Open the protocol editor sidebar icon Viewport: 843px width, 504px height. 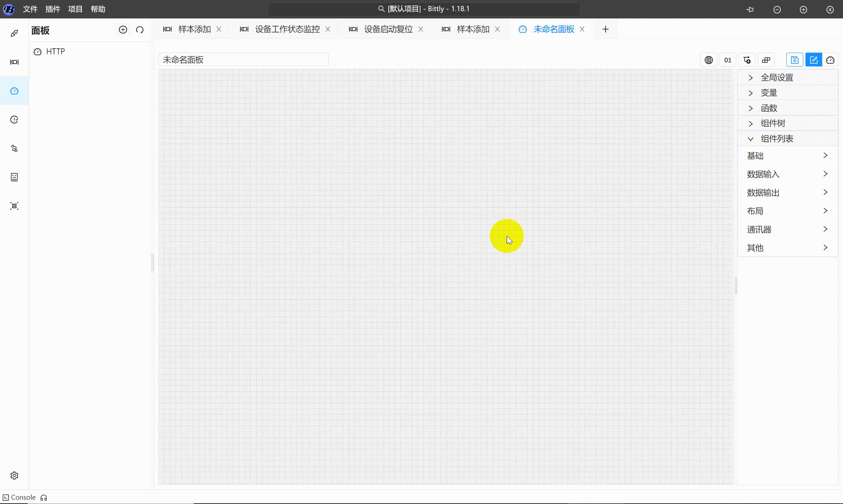[x=14, y=62]
